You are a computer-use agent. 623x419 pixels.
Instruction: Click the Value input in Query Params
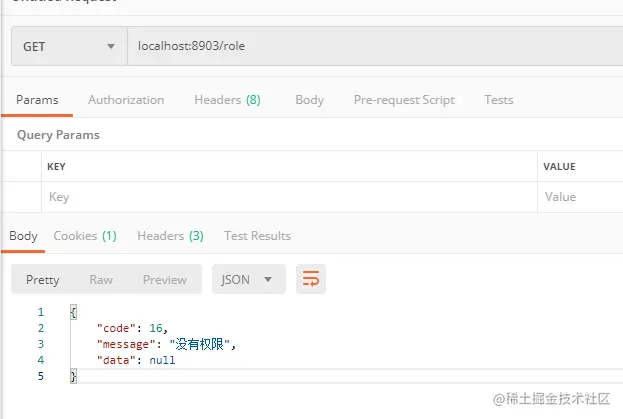pos(580,197)
